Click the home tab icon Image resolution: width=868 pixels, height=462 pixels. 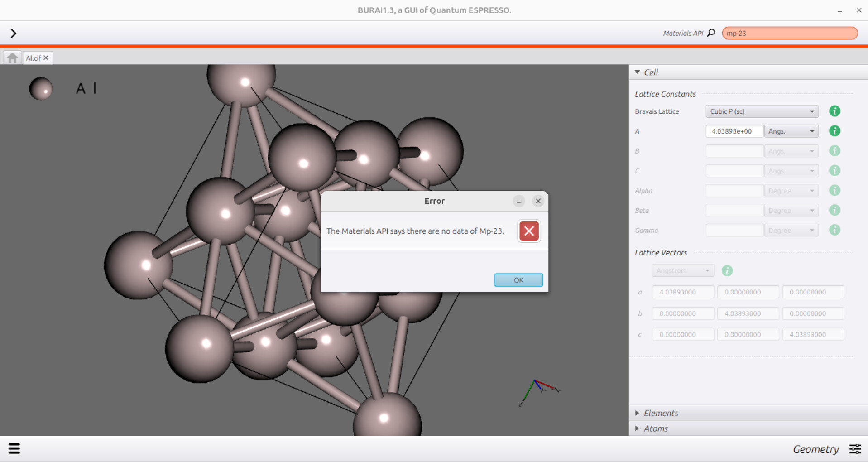pyautogui.click(x=12, y=58)
